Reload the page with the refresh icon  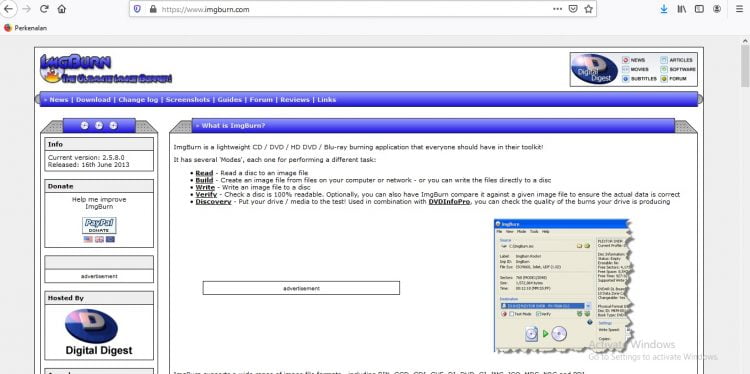click(44, 9)
